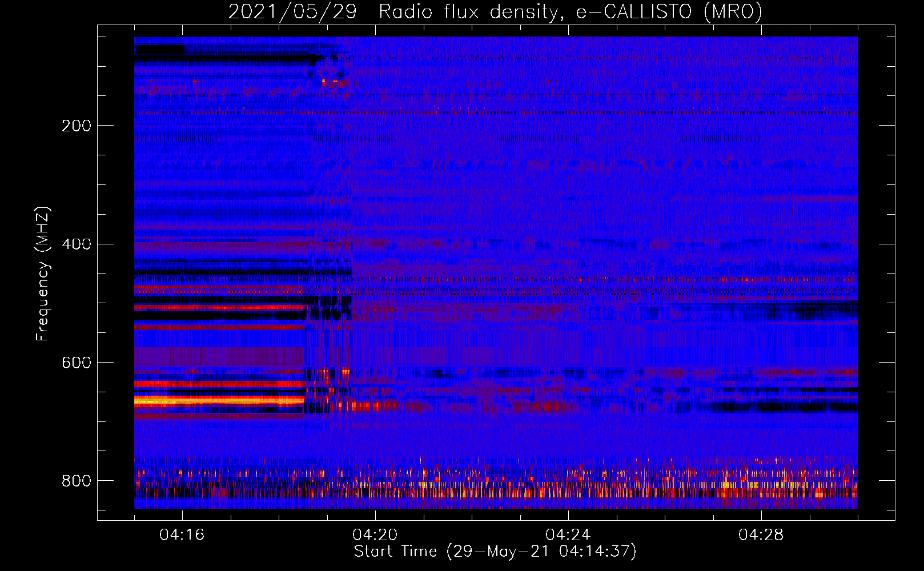Click the 04:20 time tick label
The width and height of the screenshot is (924, 571).
375,535
